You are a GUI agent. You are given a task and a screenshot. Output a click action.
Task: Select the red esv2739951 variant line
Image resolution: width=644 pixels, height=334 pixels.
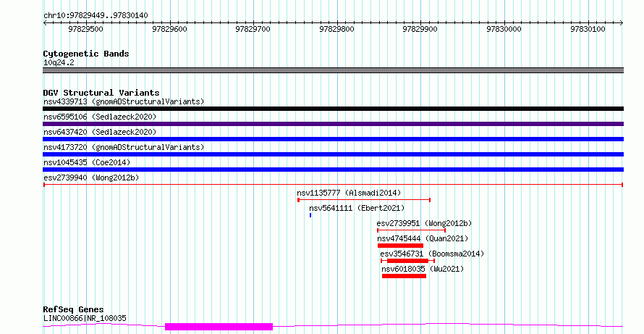(411, 230)
